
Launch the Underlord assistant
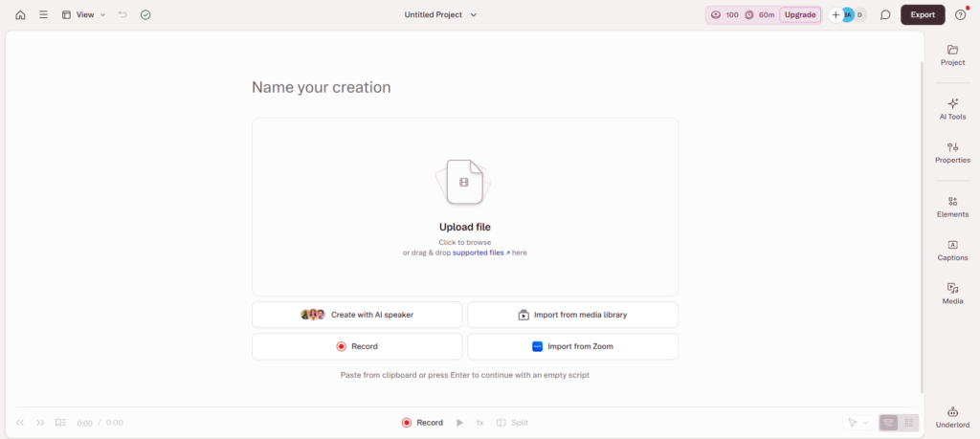click(952, 416)
